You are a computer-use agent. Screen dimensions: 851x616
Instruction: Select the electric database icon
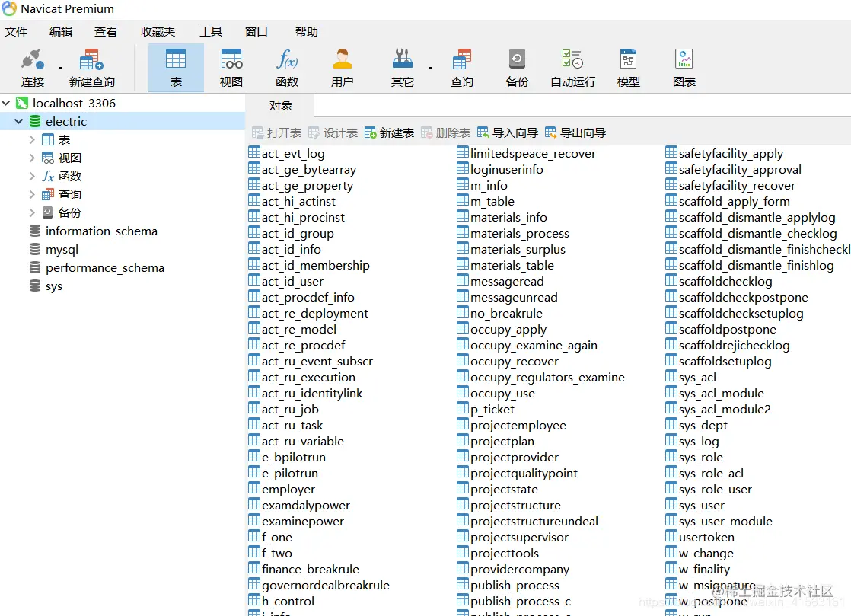point(35,121)
